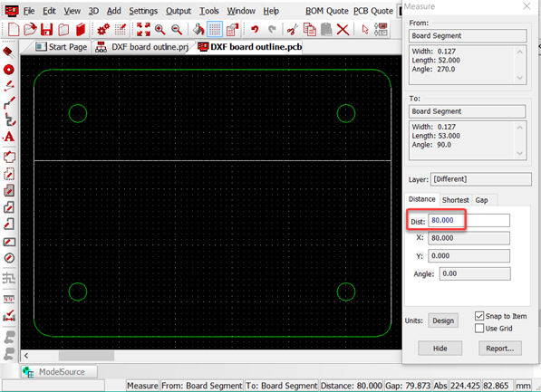This screenshot has height=392, width=541.
Task: Uncheck the Snap to Item checkbox
Action: pyautogui.click(x=479, y=316)
